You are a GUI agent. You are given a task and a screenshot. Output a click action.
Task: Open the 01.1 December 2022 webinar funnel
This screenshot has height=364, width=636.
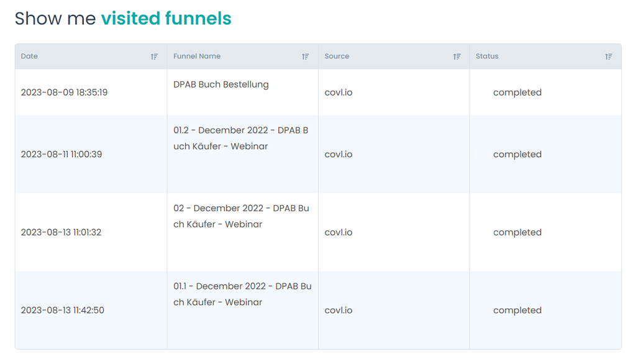click(242, 294)
